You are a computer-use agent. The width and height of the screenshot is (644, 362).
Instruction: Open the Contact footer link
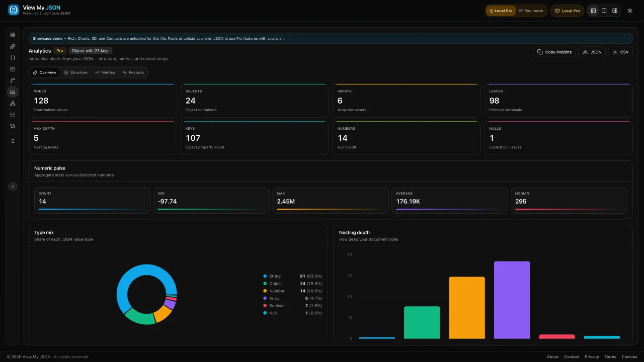coord(572,357)
